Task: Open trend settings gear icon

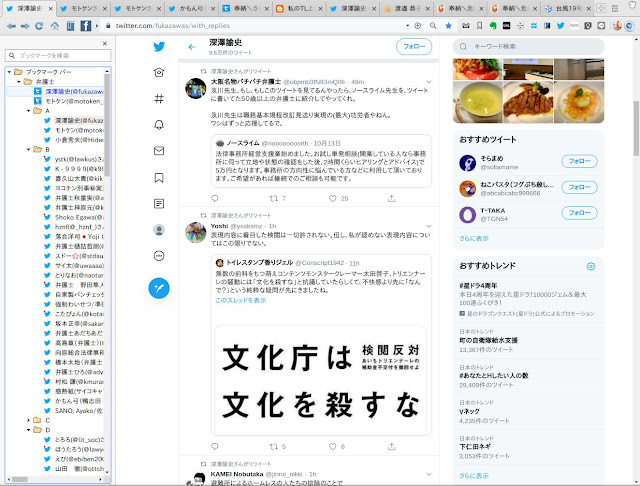Action: click(591, 266)
